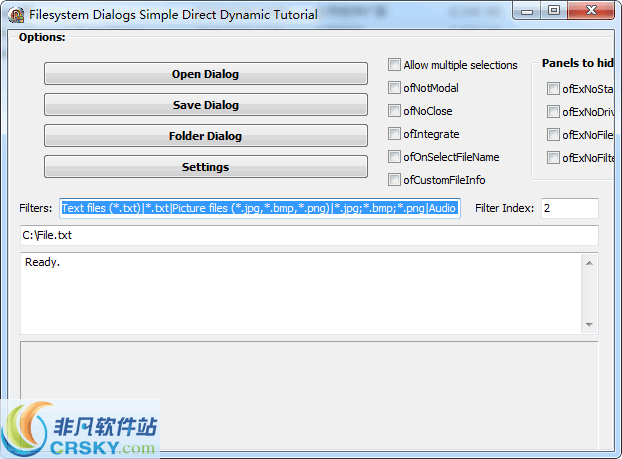622x459 pixels.
Task: Launch the Save Dialog
Action: [205, 105]
